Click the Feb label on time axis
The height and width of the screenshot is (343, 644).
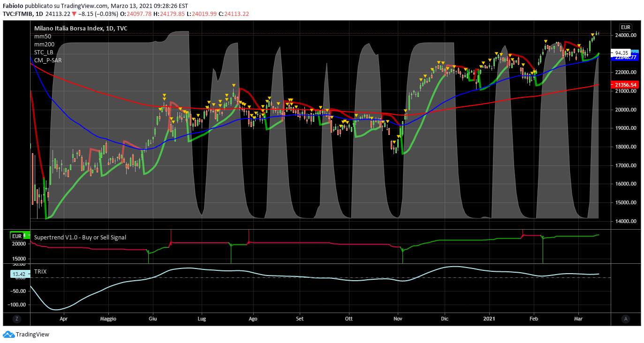pyautogui.click(x=534, y=319)
